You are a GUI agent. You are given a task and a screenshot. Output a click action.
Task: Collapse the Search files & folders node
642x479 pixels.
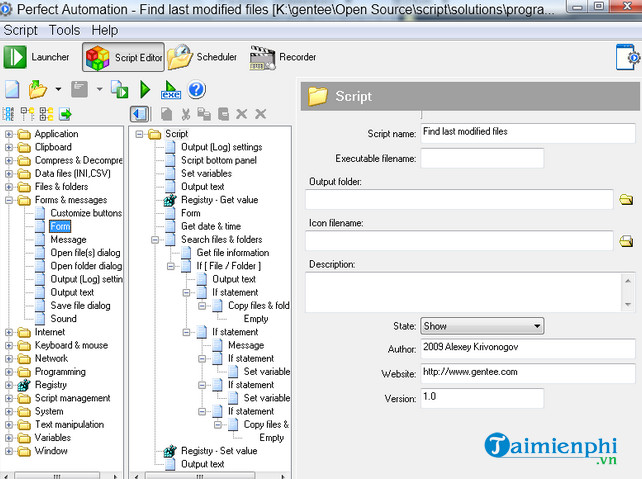click(x=156, y=240)
